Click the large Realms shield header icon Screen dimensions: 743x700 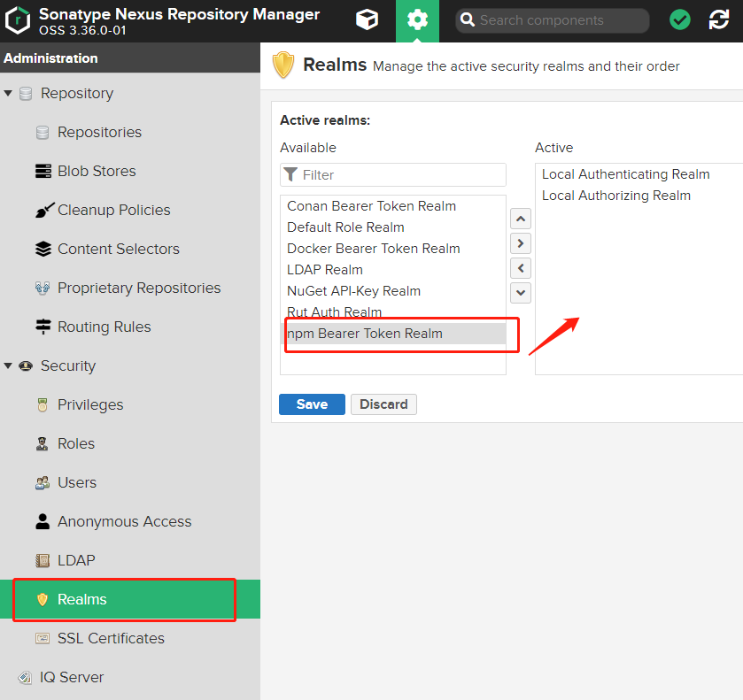(x=283, y=65)
